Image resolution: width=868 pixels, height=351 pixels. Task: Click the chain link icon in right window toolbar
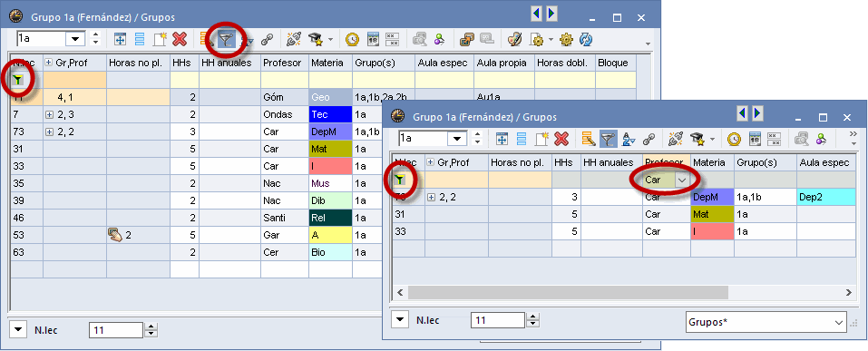pos(649,139)
